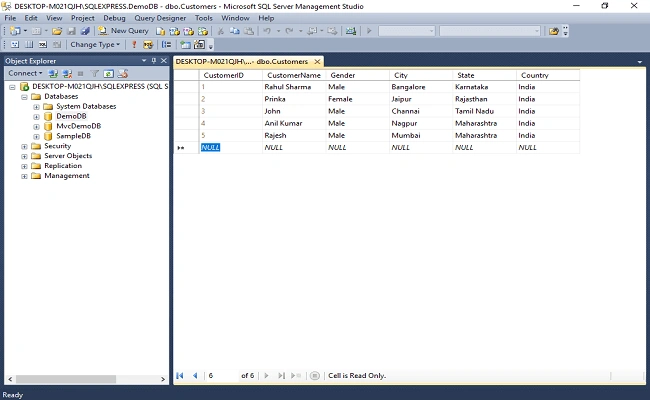Open the Open File folder icon
Screen dimensions: 650x400
[x=57, y=31]
